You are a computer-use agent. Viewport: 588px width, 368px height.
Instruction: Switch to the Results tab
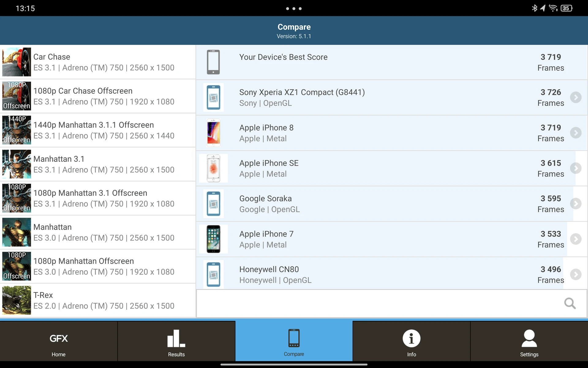(x=176, y=341)
